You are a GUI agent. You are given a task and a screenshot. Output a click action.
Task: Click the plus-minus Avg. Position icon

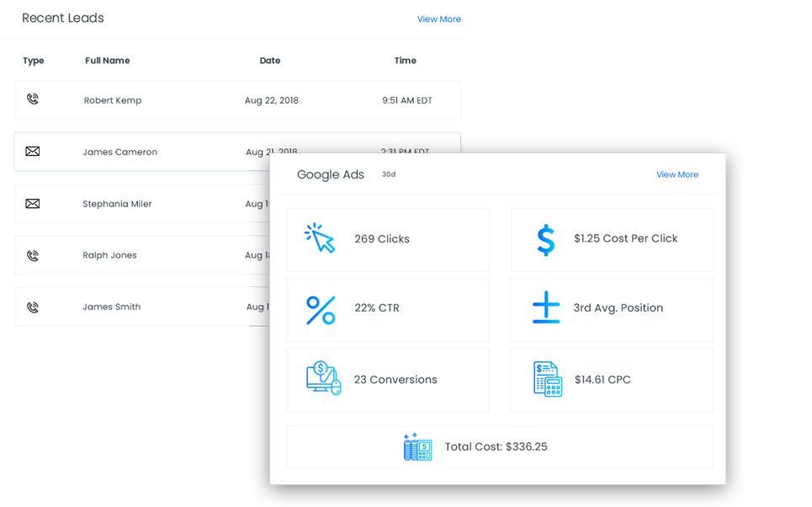click(x=546, y=307)
